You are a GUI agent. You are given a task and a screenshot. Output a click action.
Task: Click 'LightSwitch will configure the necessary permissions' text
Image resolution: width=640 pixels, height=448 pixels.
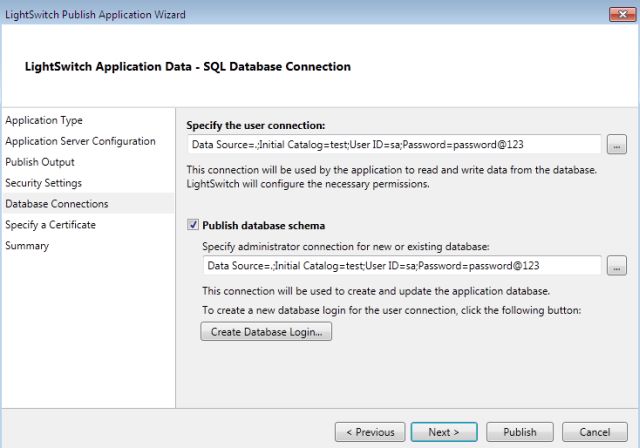click(308, 184)
